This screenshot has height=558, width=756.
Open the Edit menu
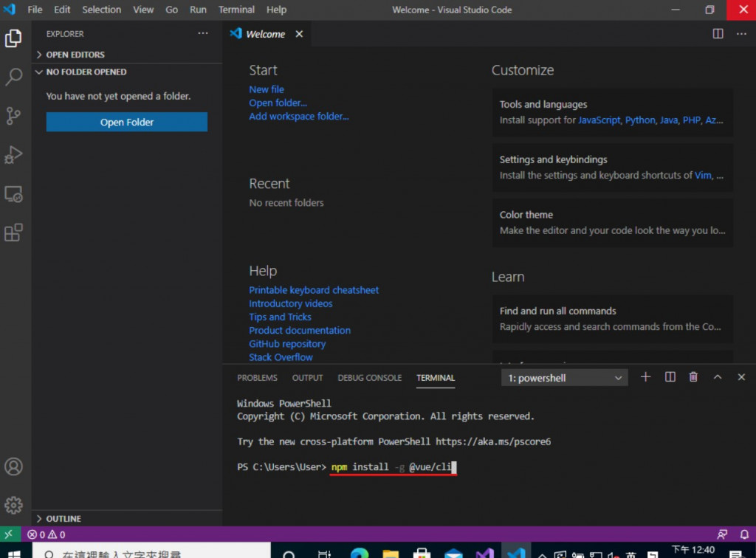(x=62, y=10)
